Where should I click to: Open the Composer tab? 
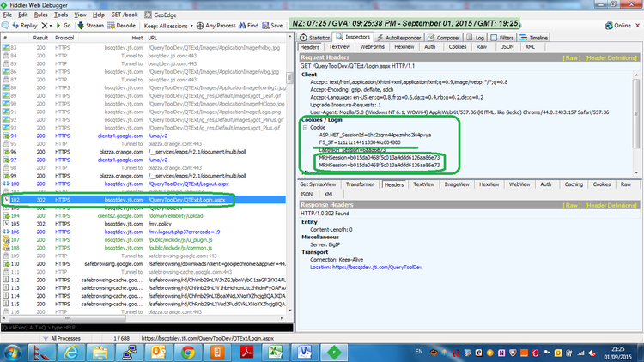click(444, 38)
